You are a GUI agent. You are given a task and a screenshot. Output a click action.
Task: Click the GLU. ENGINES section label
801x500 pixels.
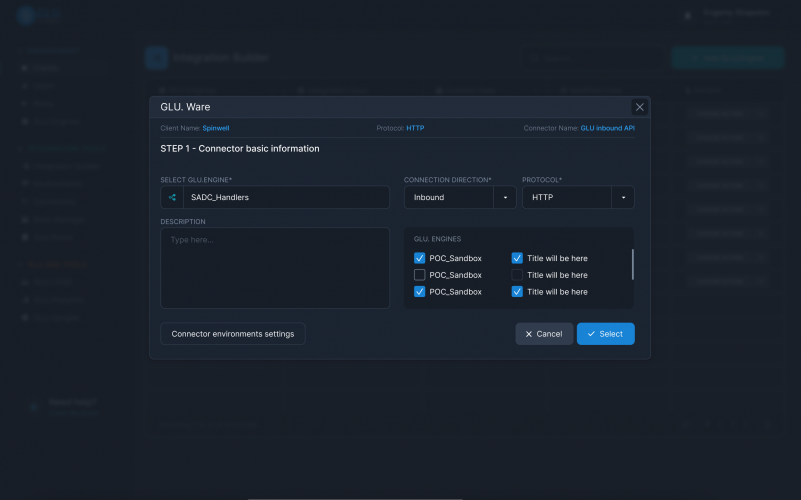(437, 239)
